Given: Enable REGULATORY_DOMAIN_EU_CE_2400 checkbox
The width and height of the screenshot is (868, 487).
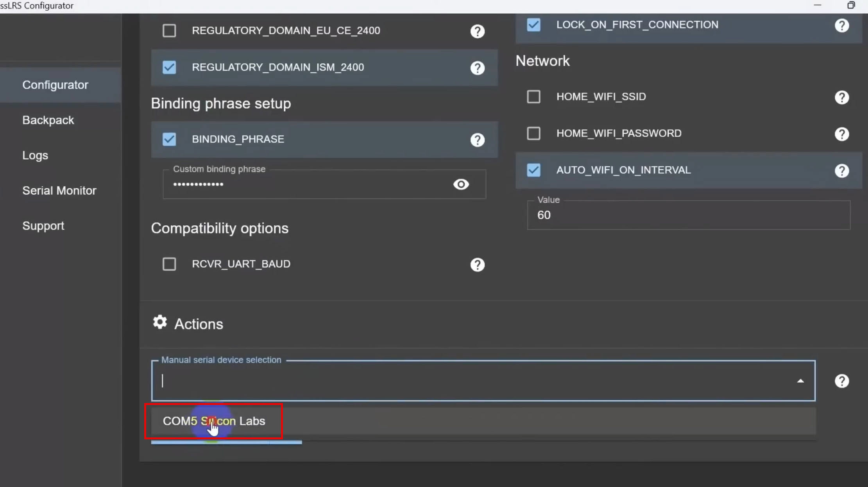Looking at the screenshot, I should 169,30.
